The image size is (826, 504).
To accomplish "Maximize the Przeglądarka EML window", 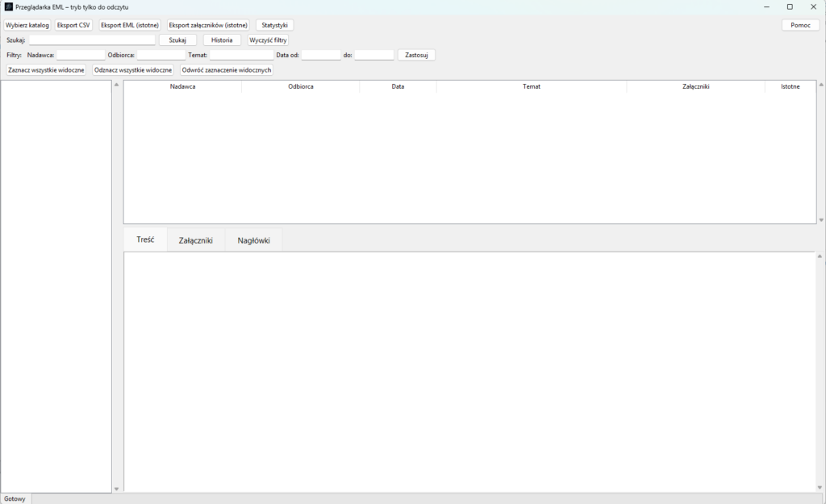I will click(790, 6).
